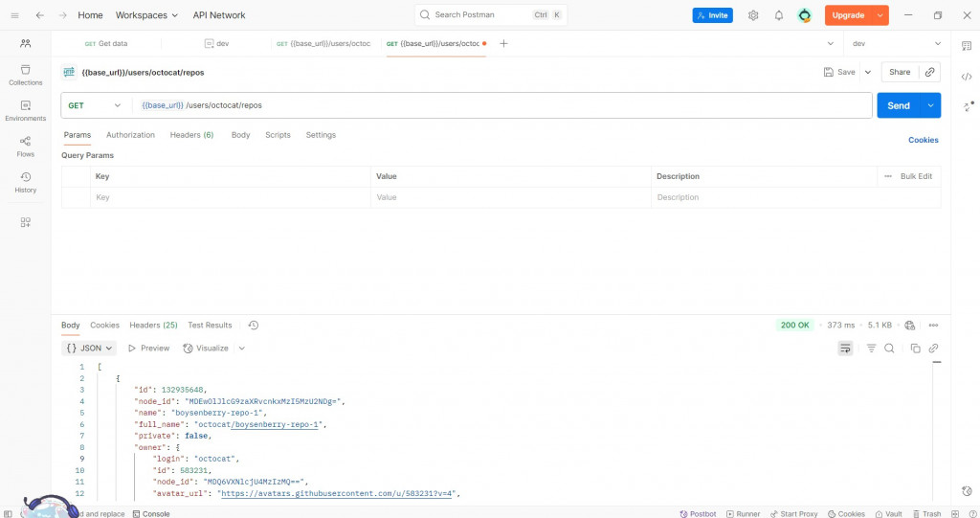
Task: Open the hamburger menu icon
Action: 15,15
